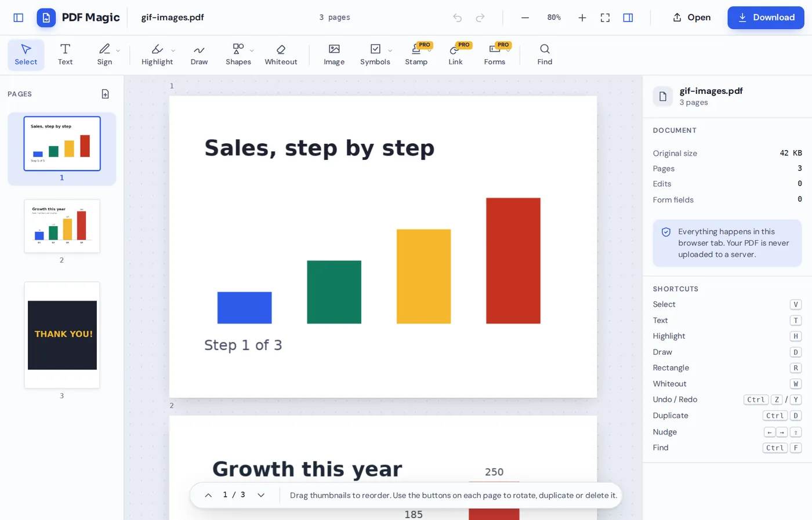
Task: Expand the Sign tool dropdown arrow
Action: point(118,51)
